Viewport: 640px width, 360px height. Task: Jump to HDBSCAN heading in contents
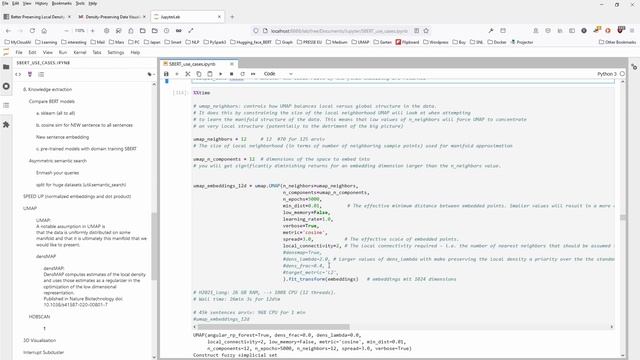click(39, 317)
